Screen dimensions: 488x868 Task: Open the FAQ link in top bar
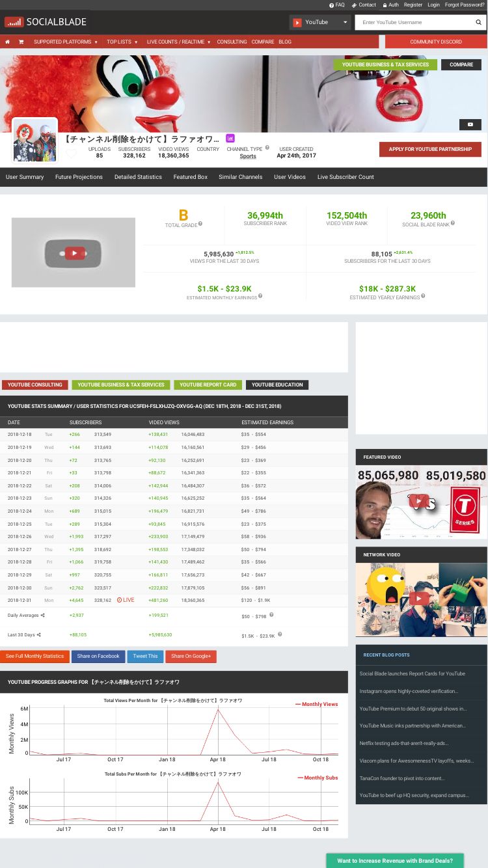[x=337, y=5]
